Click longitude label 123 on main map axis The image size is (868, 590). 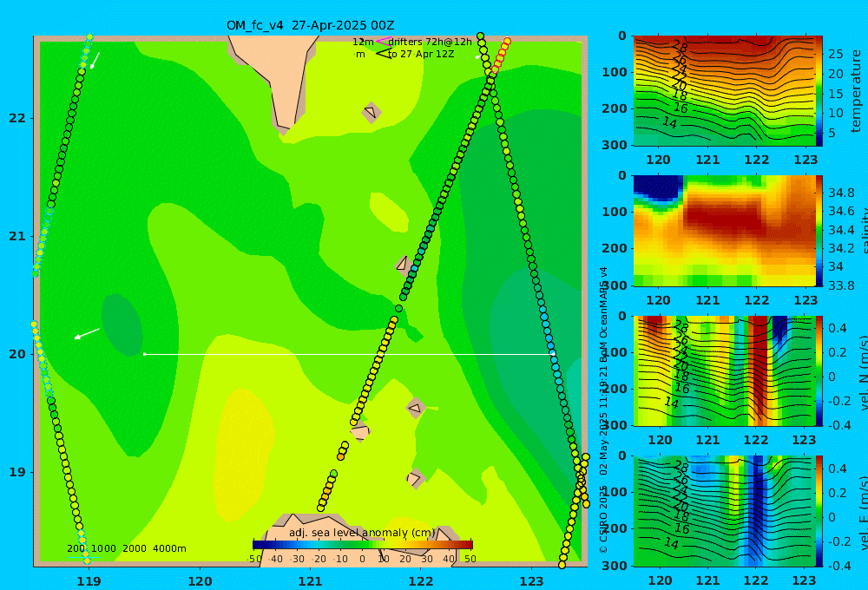pos(531,581)
